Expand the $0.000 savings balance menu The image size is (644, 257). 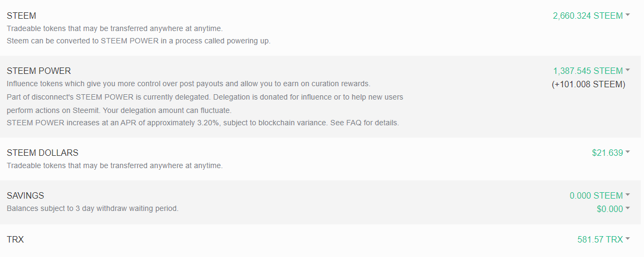click(609, 209)
